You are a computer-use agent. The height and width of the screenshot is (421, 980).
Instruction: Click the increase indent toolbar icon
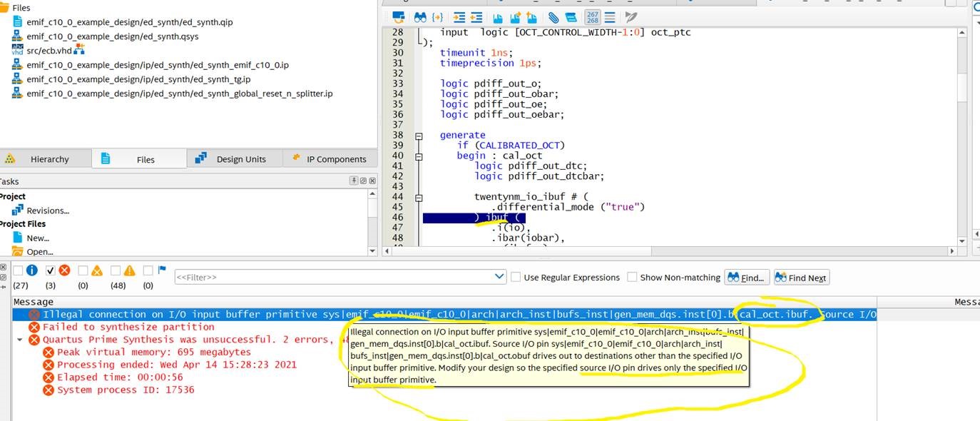pos(459,16)
